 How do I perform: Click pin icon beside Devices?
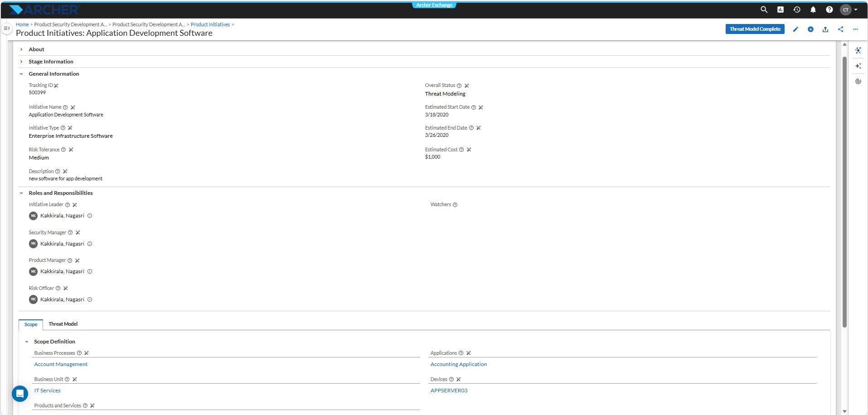[x=459, y=380]
